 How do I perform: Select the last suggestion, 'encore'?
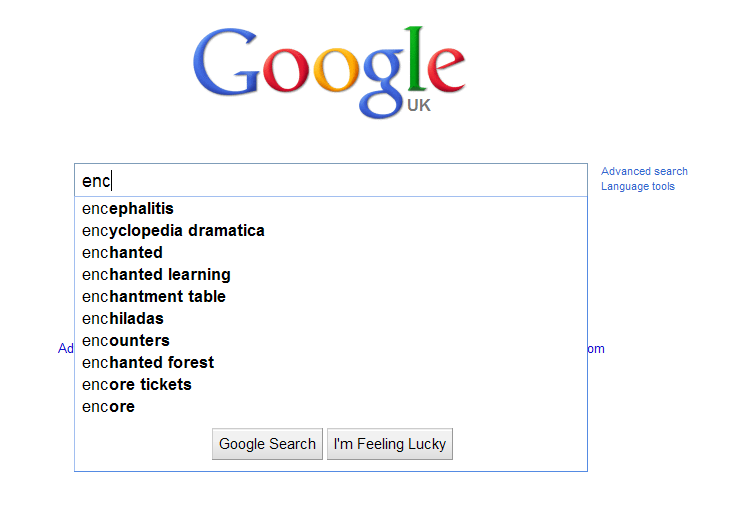(x=108, y=407)
